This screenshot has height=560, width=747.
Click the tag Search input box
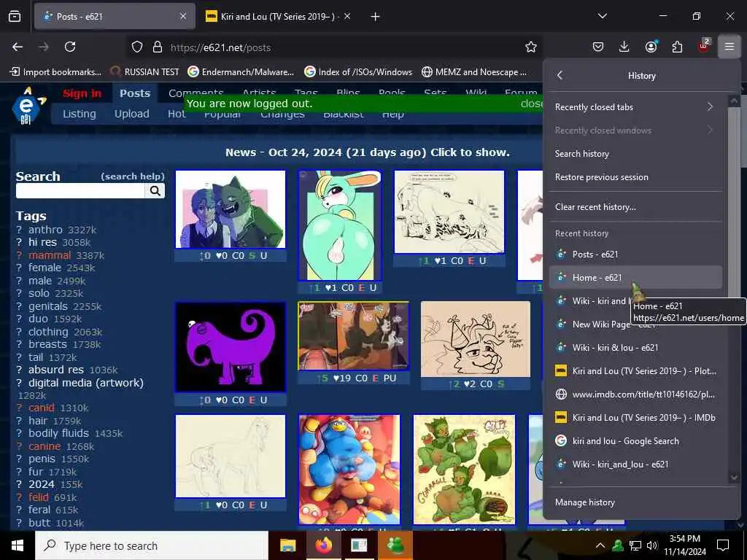tap(80, 191)
